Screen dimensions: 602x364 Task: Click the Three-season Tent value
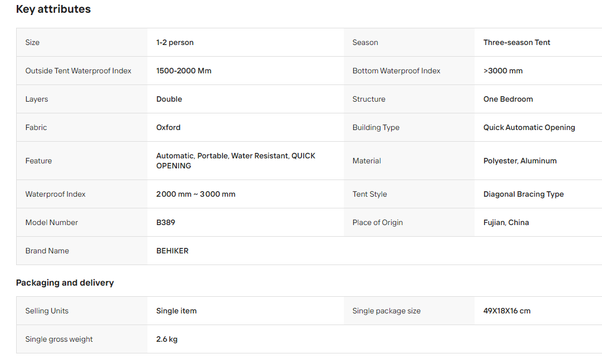tap(516, 43)
